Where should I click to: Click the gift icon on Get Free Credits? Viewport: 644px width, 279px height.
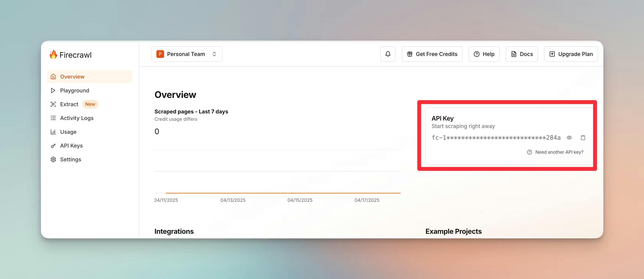point(410,54)
